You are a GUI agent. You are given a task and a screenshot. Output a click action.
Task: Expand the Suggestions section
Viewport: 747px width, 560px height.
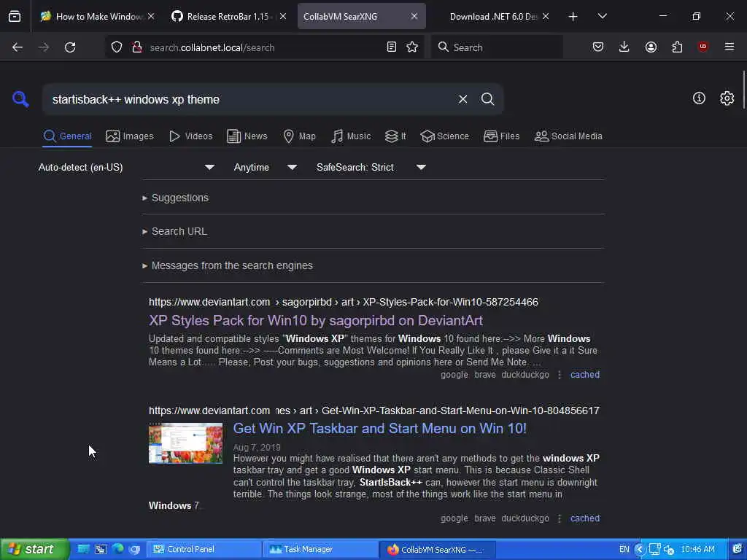[175, 198]
